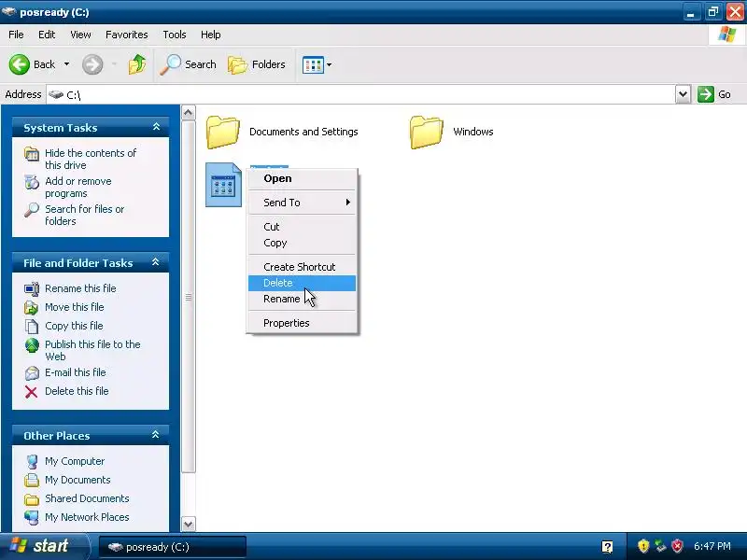Click the posready (C:) taskbar button
This screenshot has height=560, width=747.
coord(173,547)
